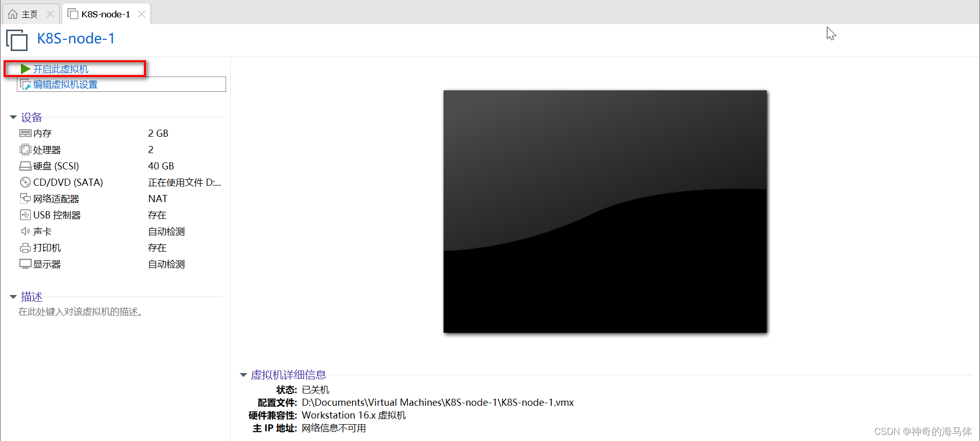Image resolution: width=980 pixels, height=441 pixels.
Task: Collapse the 设备 devices section
Action: point(13,117)
